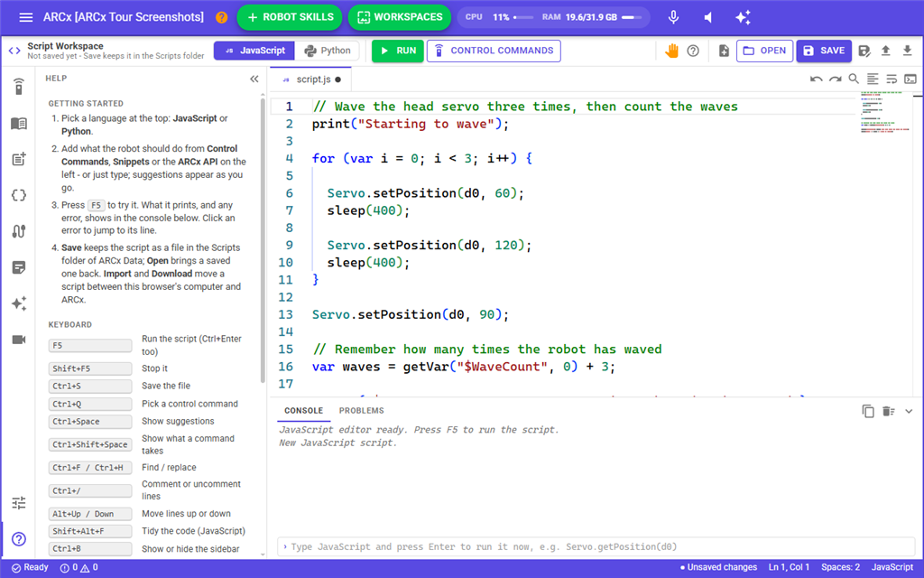Open find with magnifier icon

pyautogui.click(x=854, y=79)
